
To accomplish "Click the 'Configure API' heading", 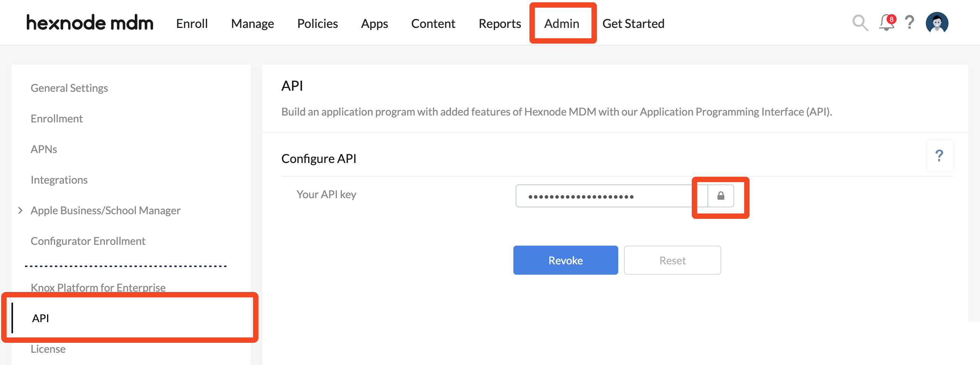I will [318, 158].
